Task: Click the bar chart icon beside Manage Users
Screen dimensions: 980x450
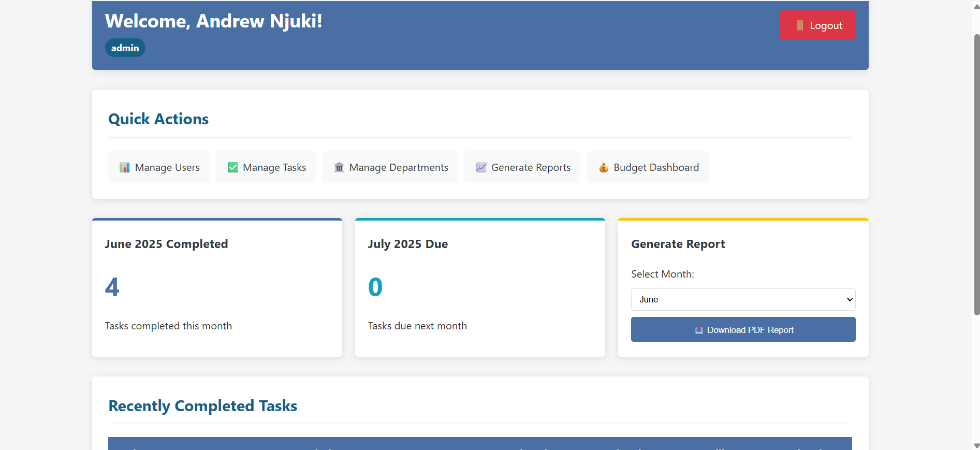Action: (124, 167)
